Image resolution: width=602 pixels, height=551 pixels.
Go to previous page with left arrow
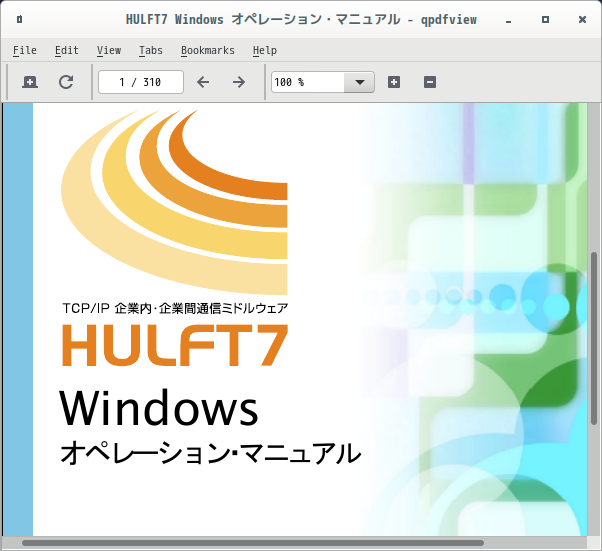pos(203,82)
